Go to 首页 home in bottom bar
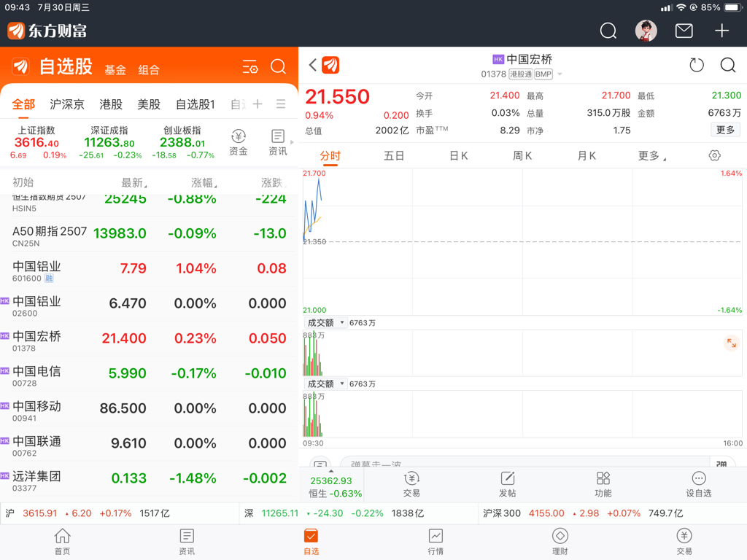The image size is (747, 560). [x=63, y=542]
